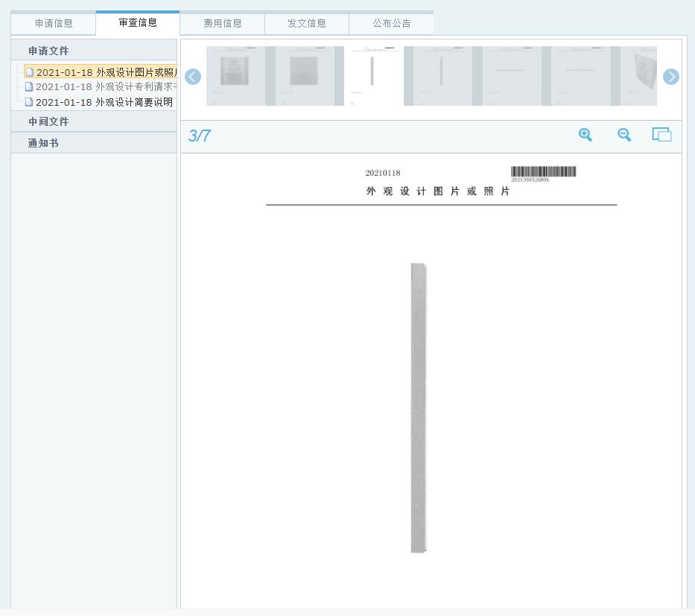The width and height of the screenshot is (695, 616).
Task: Open the 公布公告 tab
Action: [x=392, y=23]
